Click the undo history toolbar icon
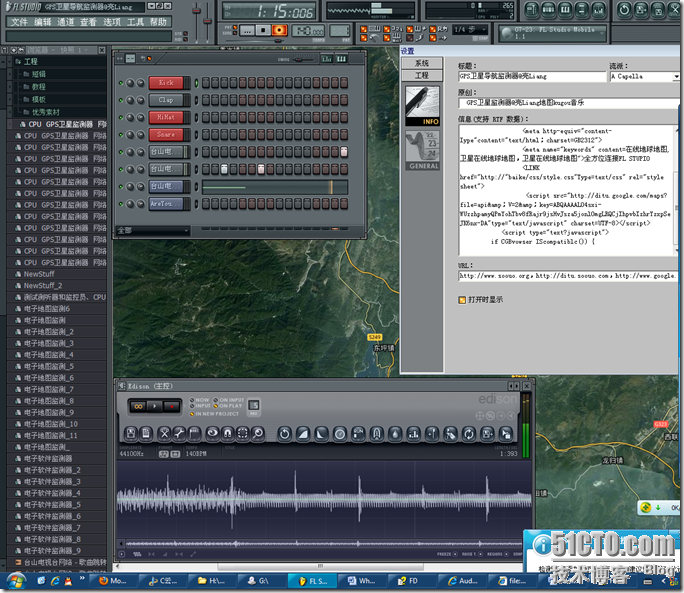The image size is (684, 593). coord(625,10)
